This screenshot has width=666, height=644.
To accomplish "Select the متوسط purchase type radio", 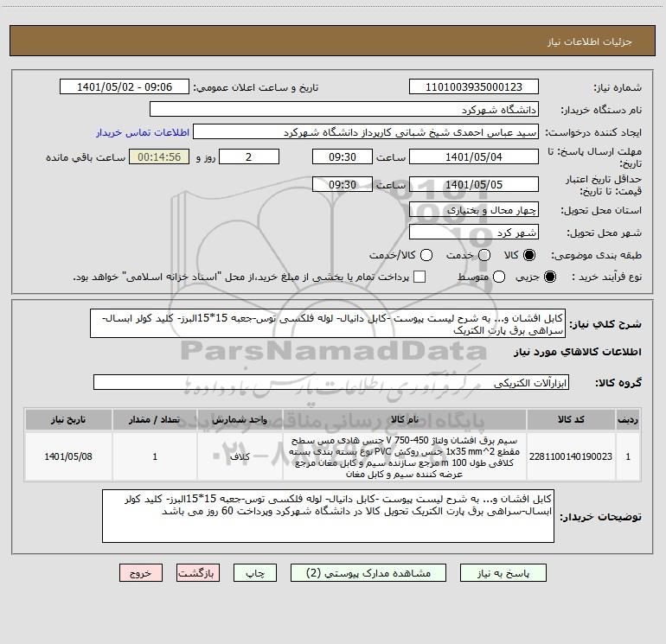I will (499, 277).
